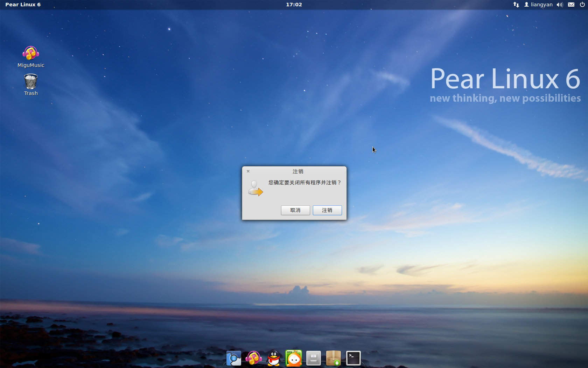Open the mail envelope indicator

(x=571, y=5)
